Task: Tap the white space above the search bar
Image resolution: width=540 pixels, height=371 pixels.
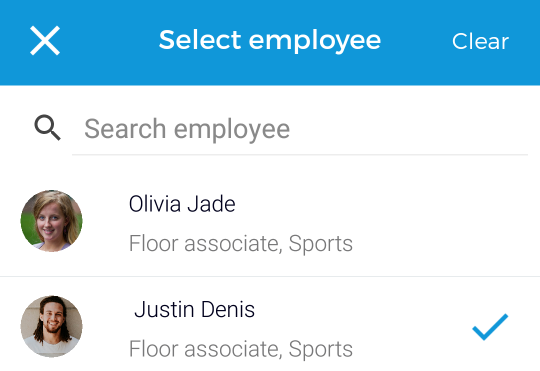Action: (x=270, y=95)
